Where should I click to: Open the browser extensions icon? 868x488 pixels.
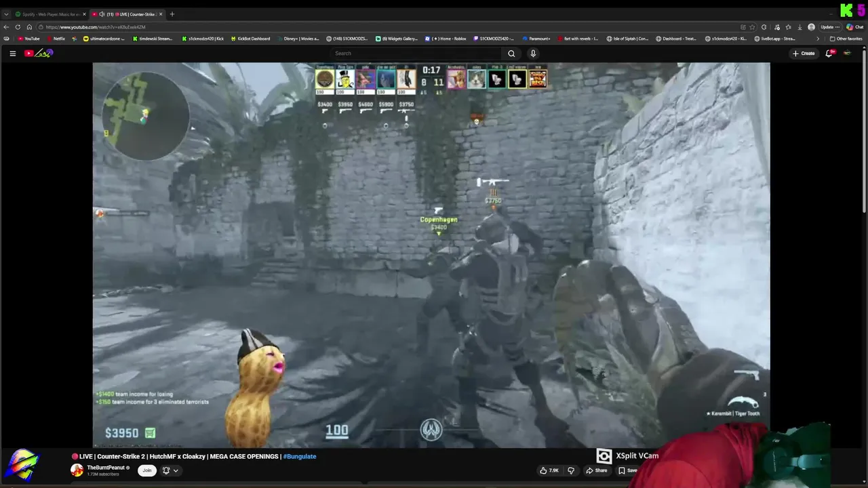(x=764, y=27)
